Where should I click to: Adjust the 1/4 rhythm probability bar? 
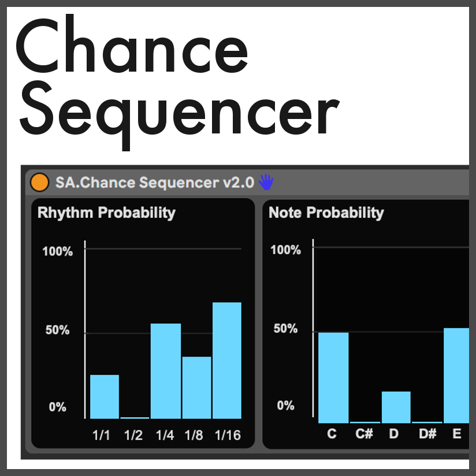[x=166, y=371]
